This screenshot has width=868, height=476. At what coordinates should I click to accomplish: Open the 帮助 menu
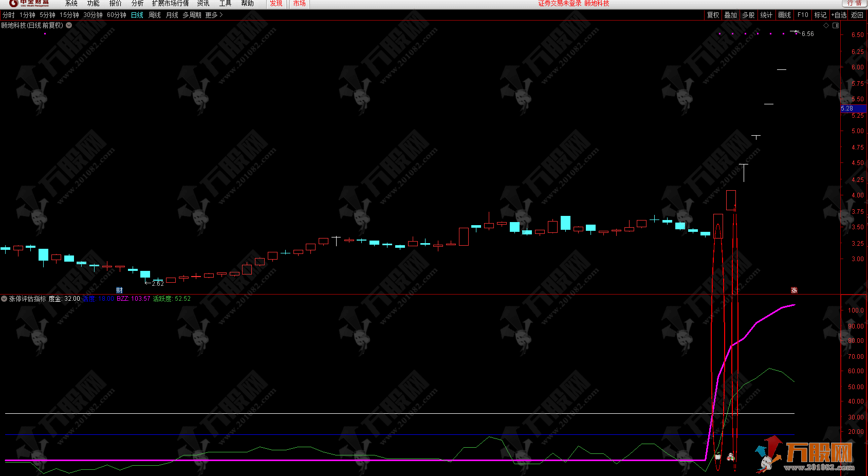click(x=247, y=4)
